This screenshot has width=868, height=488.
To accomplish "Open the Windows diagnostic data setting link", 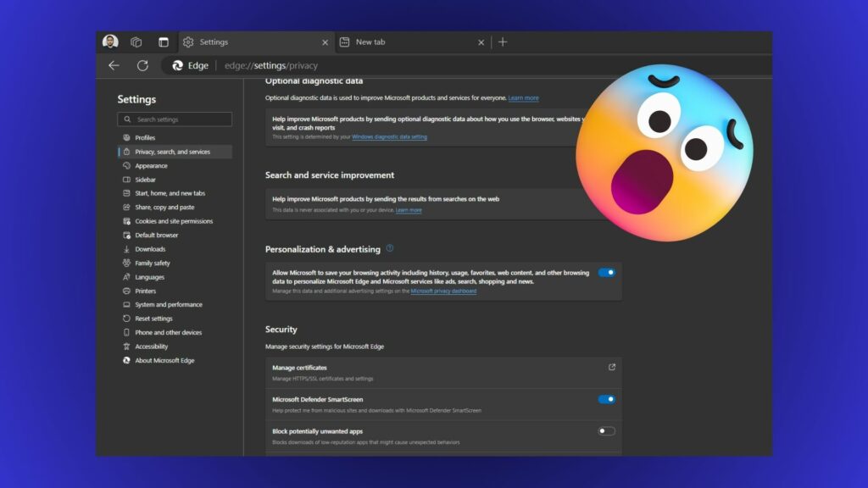I will 388,135.
